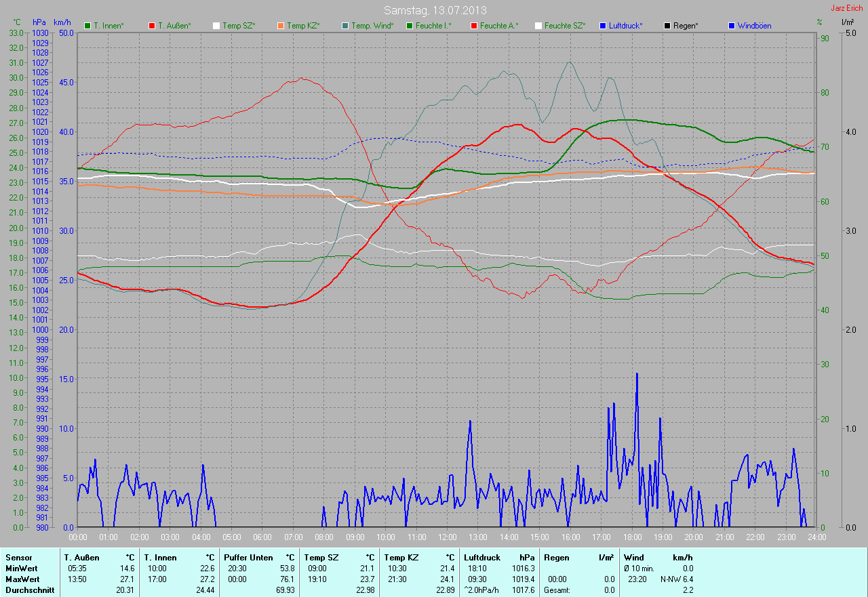The height and width of the screenshot is (597, 868).
Task: Click the black Regen legend square
Action: coord(667,26)
